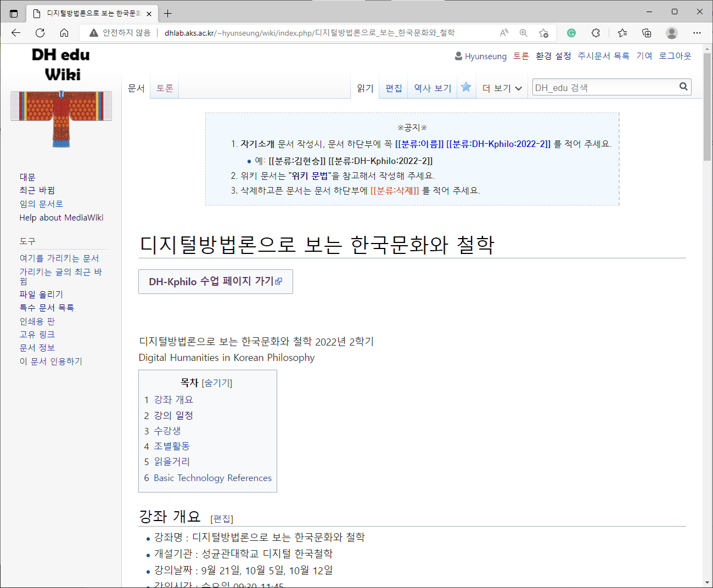Viewport: 713px width, 588px height.
Task: Activate the Read aloud icon
Action: point(504,33)
